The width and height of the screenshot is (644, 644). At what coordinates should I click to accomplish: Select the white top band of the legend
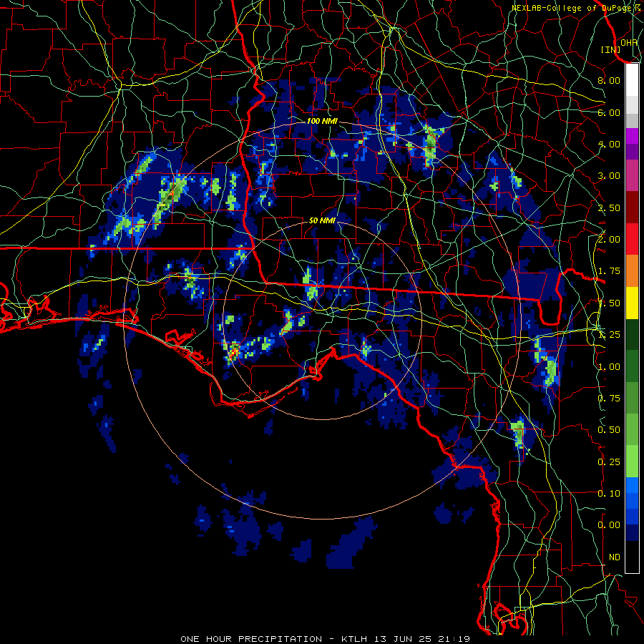632,79
